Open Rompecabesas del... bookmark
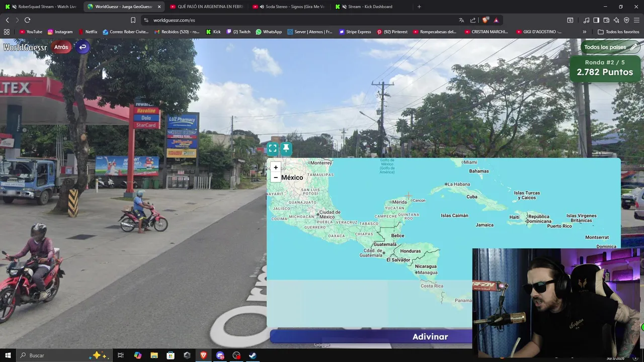The image size is (644, 362). tap(435, 32)
